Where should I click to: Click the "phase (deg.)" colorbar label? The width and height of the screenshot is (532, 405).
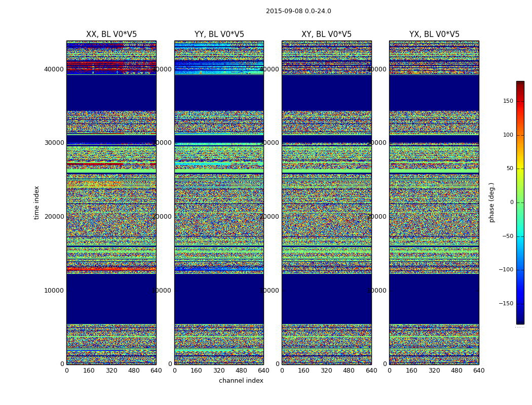coord(491,202)
